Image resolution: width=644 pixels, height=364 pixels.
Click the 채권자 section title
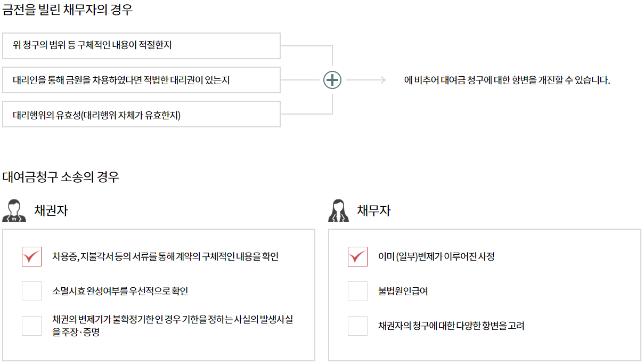coord(51,211)
